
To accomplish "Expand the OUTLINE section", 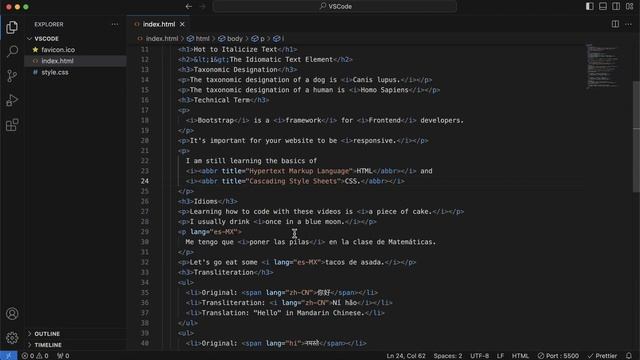I will [76, 334].
